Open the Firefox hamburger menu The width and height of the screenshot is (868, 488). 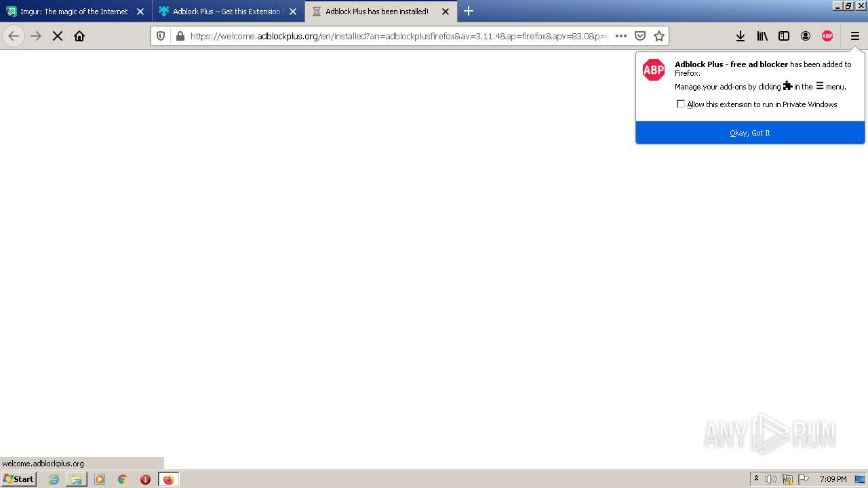[854, 36]
